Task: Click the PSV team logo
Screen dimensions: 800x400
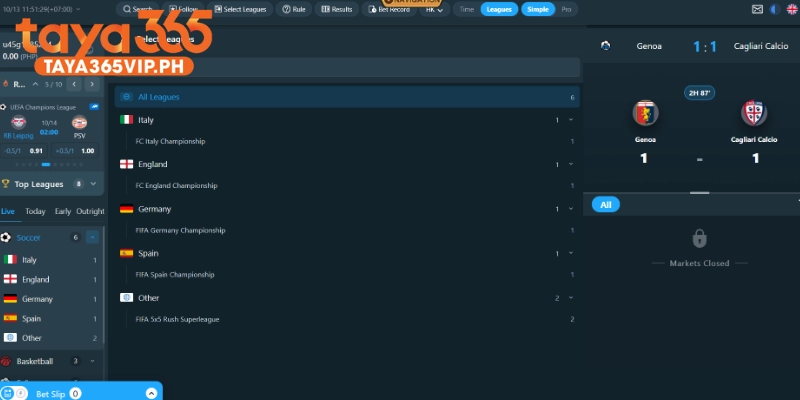Action: (x=79, y=122)
